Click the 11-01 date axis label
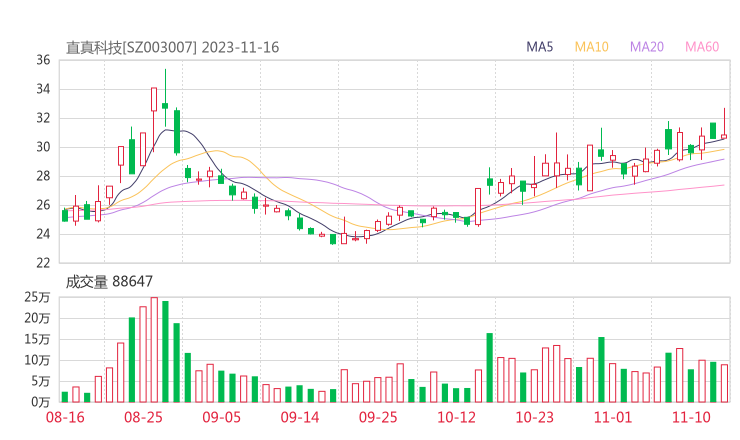Viewport: 740px width, 440px height. pyautogui.click(x=613, y=417)
